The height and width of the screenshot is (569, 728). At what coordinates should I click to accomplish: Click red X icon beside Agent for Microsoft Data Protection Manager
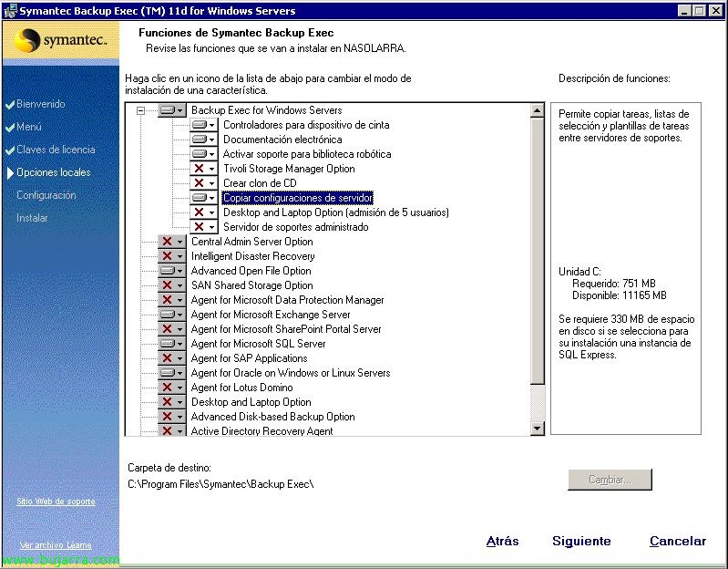(x=172, y=300)
